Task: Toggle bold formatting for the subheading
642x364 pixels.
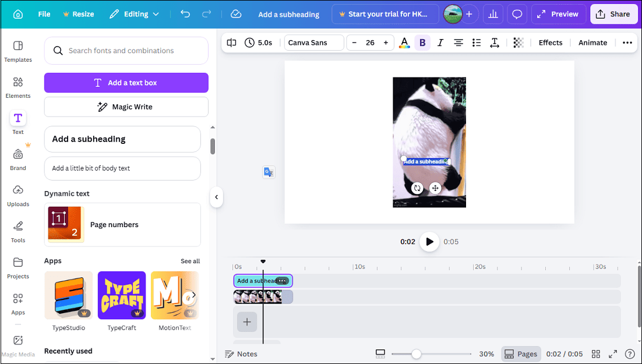Action: 422,42
